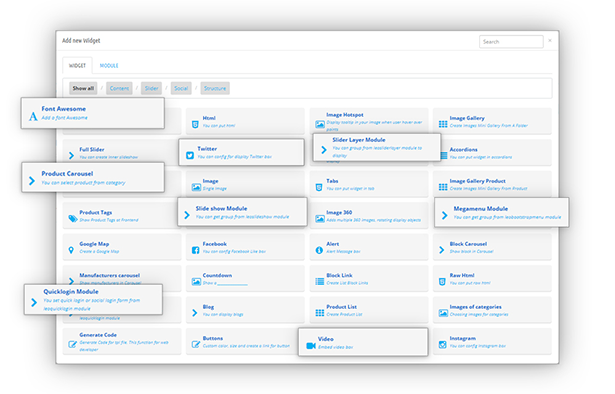The width and height of the screenshot is (615, 394).
Task: Click the Block Link list icon
Action: [x=320, y=281]
